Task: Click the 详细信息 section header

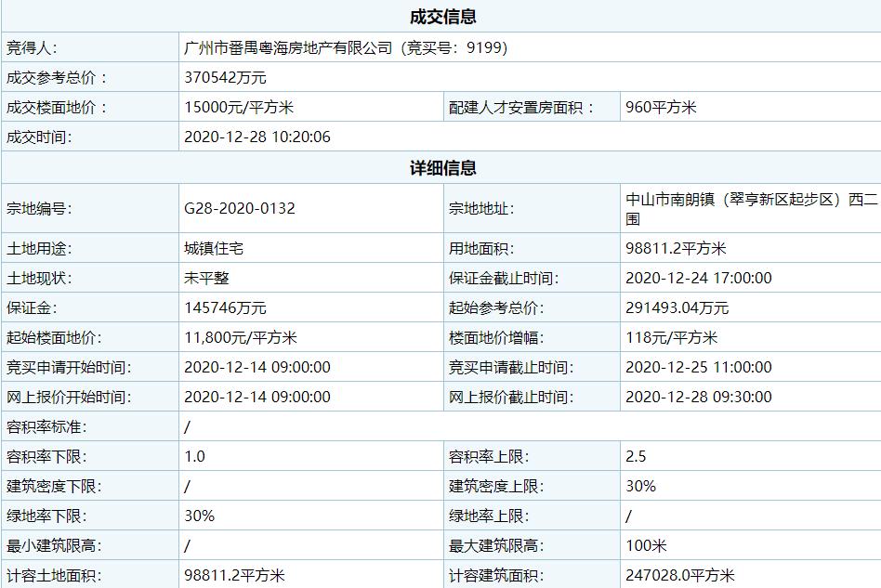Action: pyautogui.click(x=442, y=168)
